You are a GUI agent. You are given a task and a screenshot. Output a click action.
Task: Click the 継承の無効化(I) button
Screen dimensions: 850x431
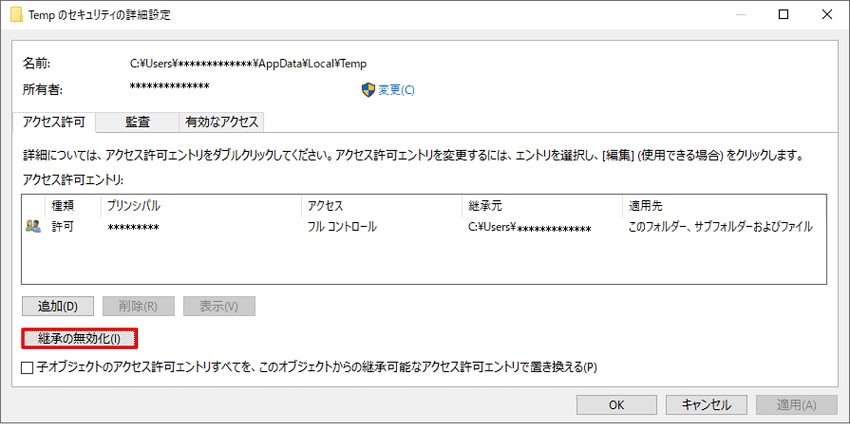(x=80, y=339)
